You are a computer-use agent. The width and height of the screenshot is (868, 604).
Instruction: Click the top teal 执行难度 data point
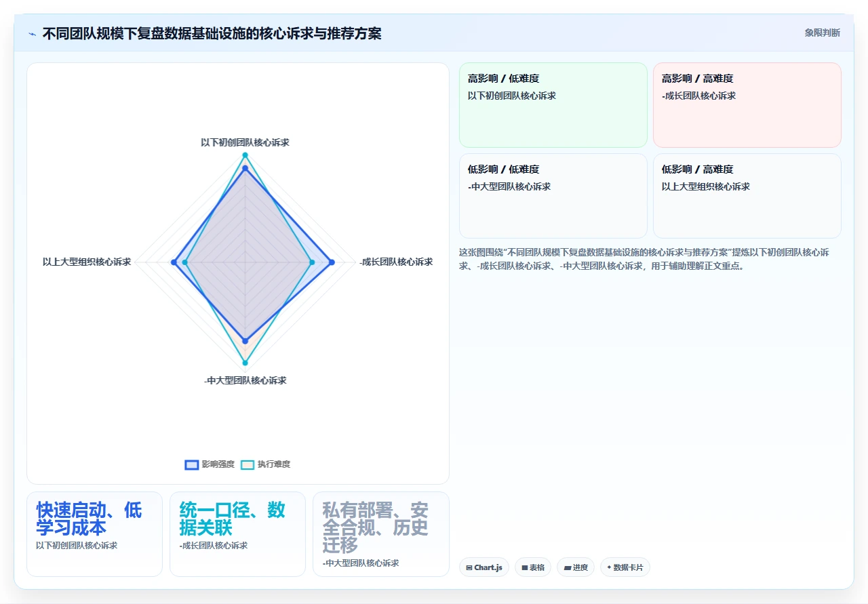click(245, 155)
